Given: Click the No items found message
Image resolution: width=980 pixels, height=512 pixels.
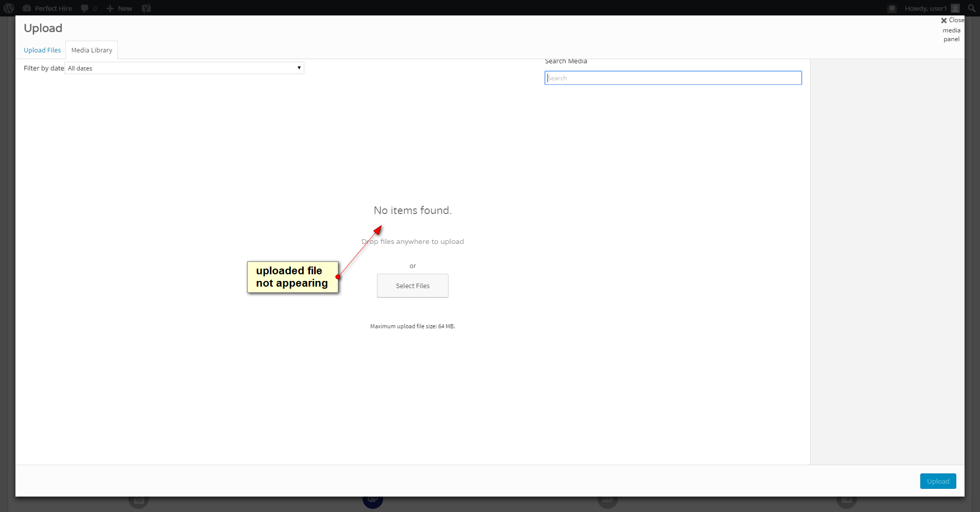Looking at the screenshot, I should 412,210.
